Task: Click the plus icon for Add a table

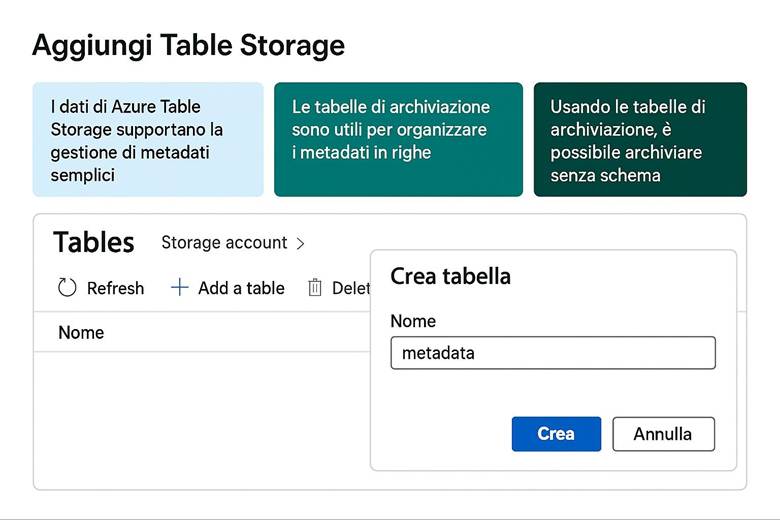Action: point(179,288)
